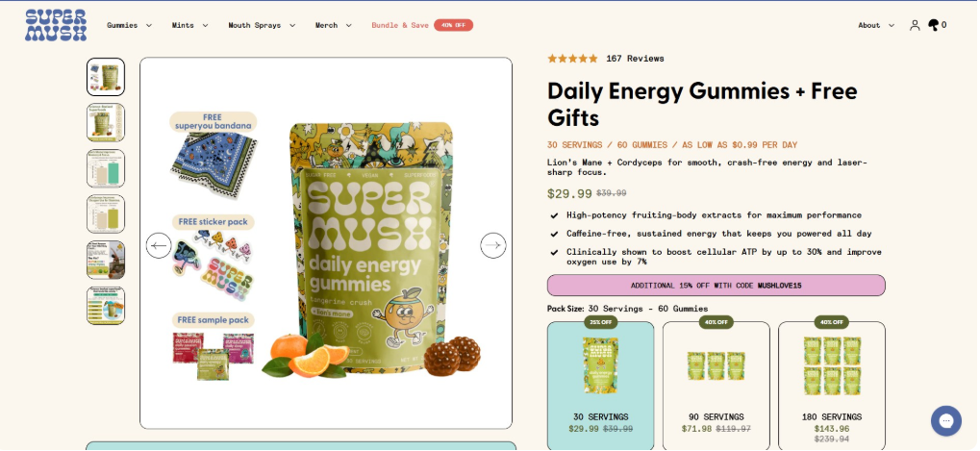Choose the 180 Servings pack option
This screenshot has height=451, width=980.
(832, 386)
